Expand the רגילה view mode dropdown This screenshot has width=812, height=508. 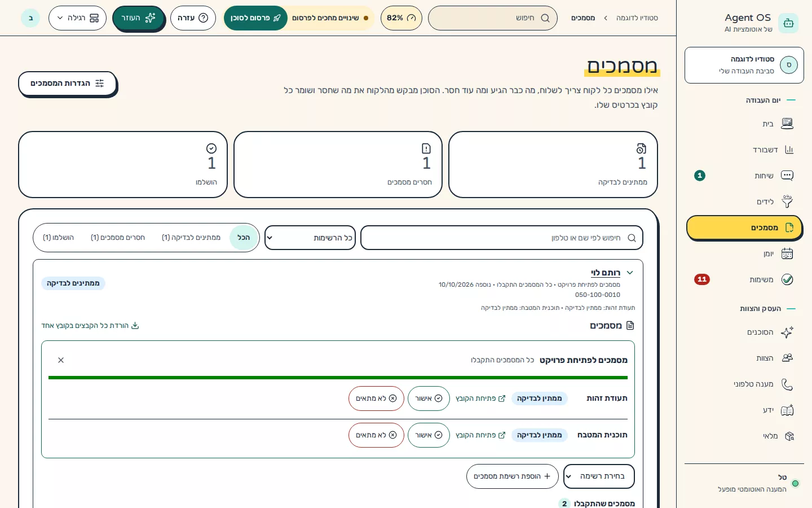(x=77, y=18)
